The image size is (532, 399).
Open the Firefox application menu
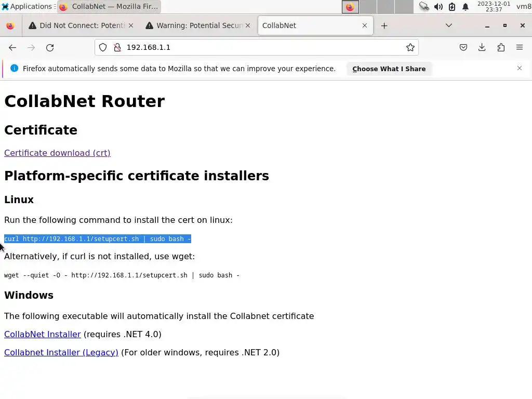(520, 47)
